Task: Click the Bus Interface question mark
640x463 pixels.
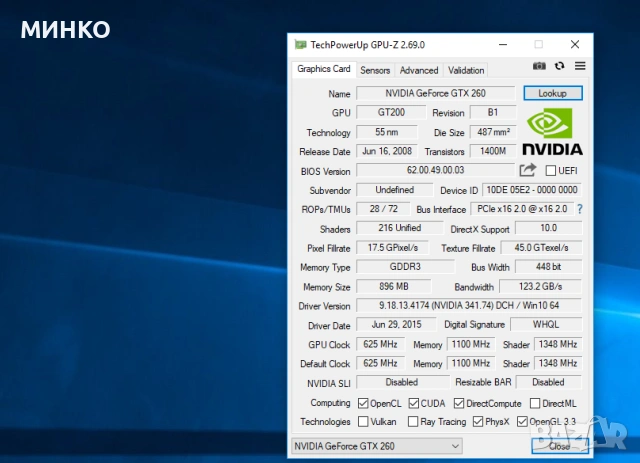Action: point(580,209)
